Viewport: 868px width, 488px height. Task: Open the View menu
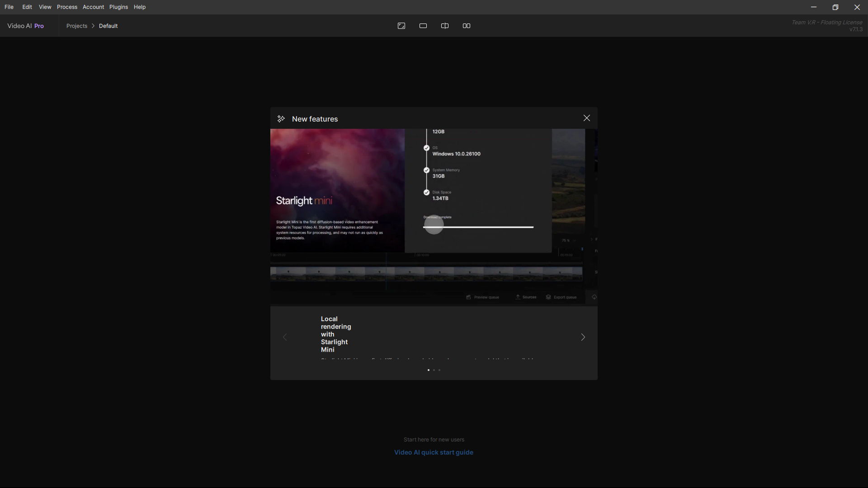tap(45, 7)
